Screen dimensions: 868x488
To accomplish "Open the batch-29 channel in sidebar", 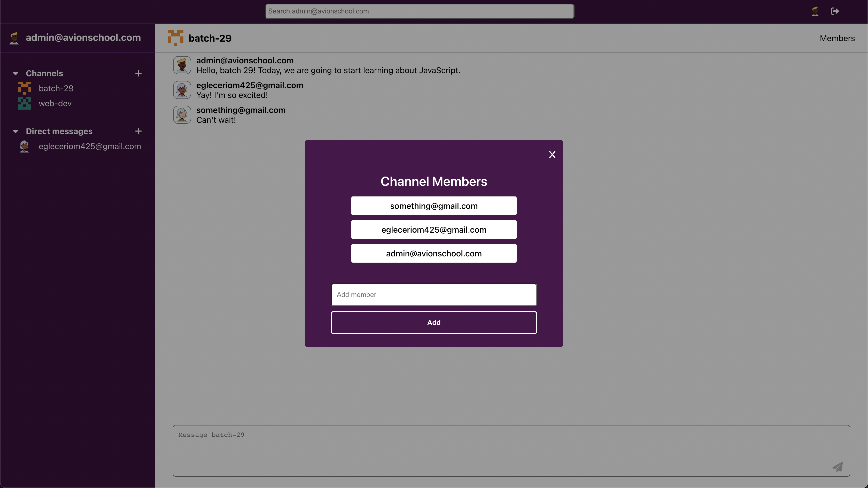I will click(56, 88).
